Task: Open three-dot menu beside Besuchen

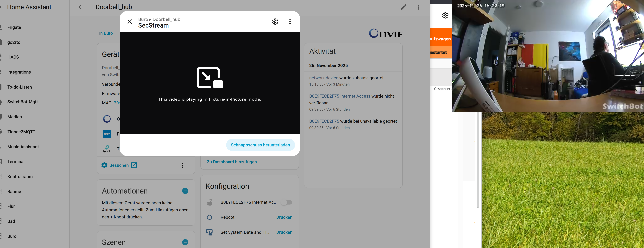Action: pyautogui.click(x=183, y=165)
